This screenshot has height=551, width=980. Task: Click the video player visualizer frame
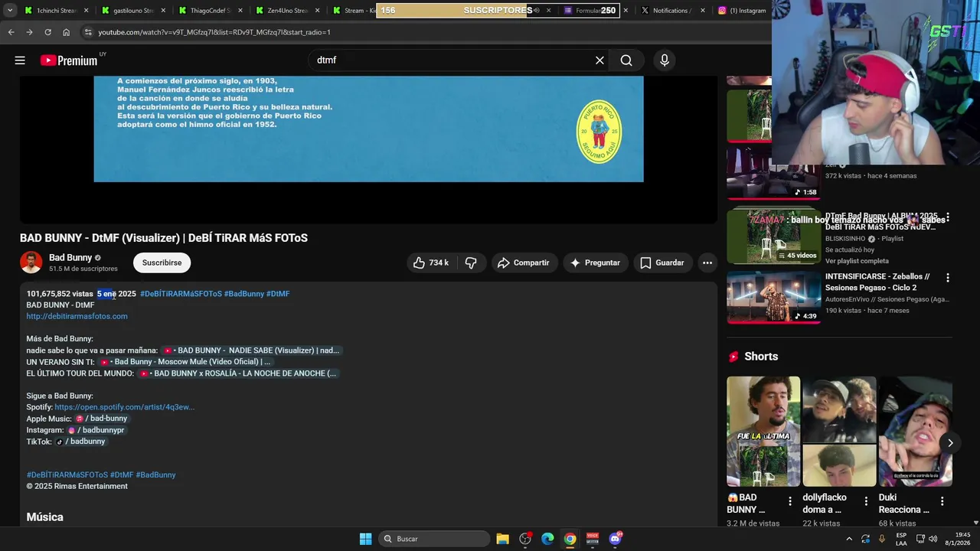click(x=368, y=129)
